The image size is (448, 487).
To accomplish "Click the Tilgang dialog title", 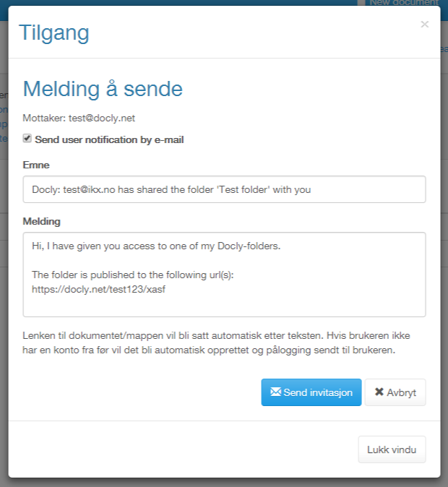I will [54, 33].
